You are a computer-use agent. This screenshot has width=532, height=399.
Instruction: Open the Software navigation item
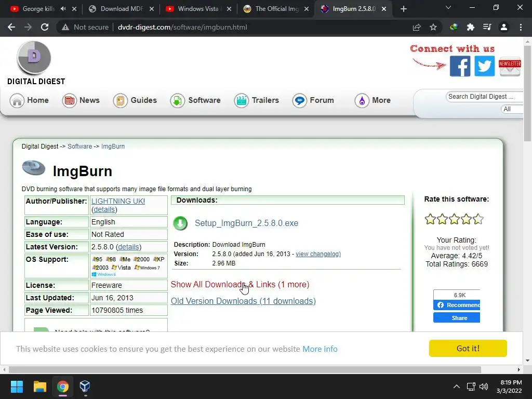195,100
